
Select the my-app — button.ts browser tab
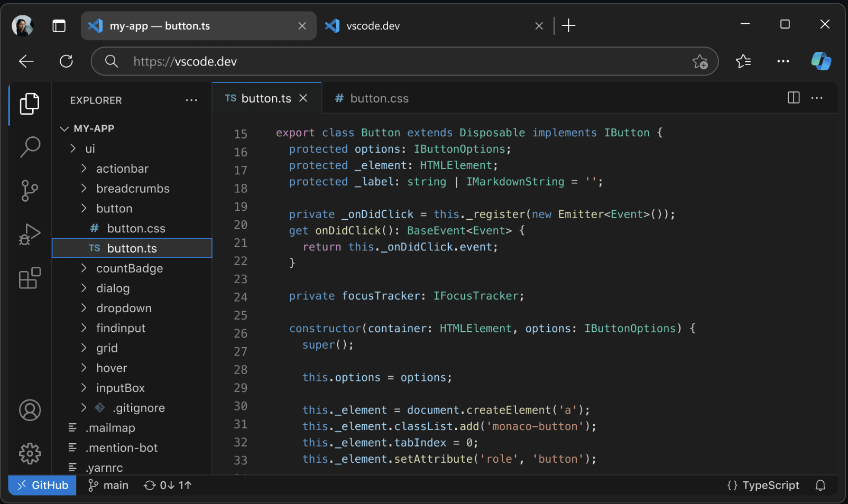pos(199,26)
